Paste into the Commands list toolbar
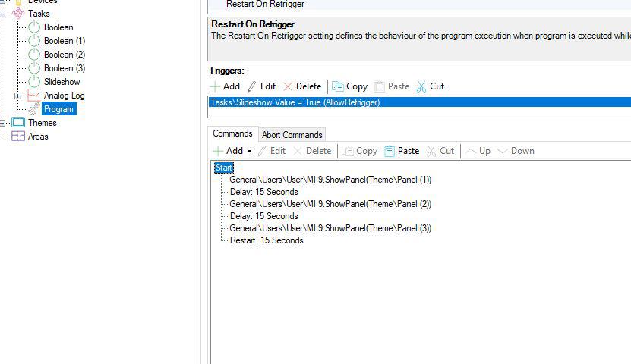This screenshot has height=364, width=631. pyautogui.click(x=402, y=151)
